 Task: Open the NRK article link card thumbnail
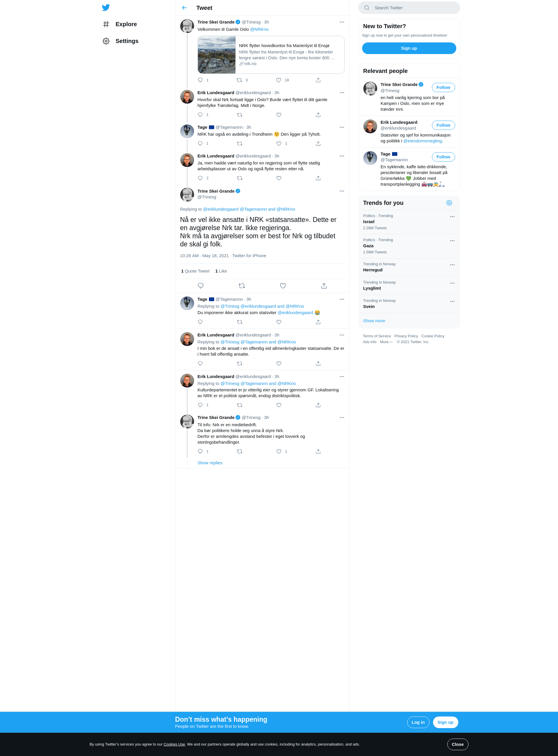coord(217,55)
